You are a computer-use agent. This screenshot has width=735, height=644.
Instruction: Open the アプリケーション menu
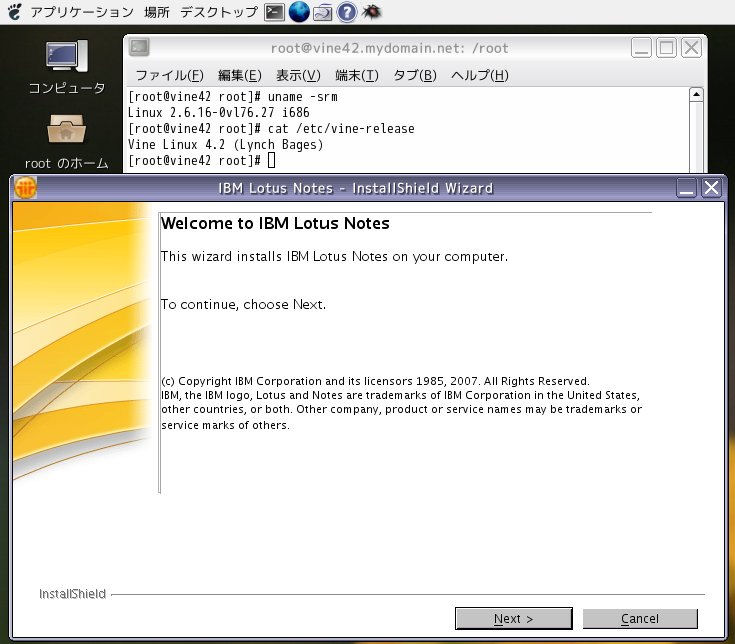pyautogui.click(x=82, y=12)
